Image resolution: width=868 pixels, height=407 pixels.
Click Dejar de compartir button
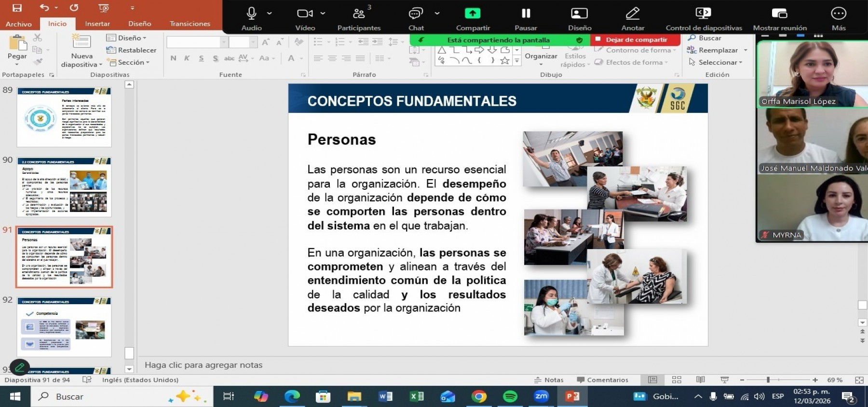pos(636,40)
